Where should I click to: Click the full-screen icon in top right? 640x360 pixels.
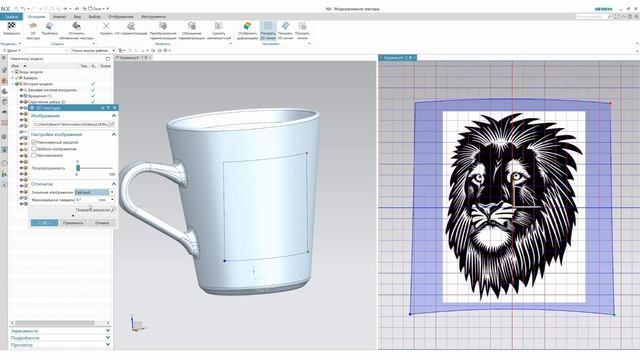coord(617,16)
